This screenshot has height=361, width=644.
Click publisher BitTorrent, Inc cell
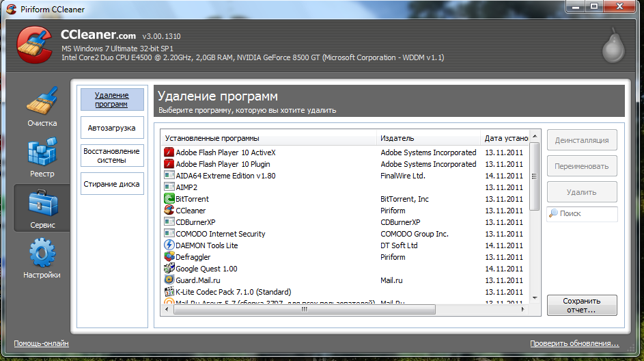(x=404, y=199)
